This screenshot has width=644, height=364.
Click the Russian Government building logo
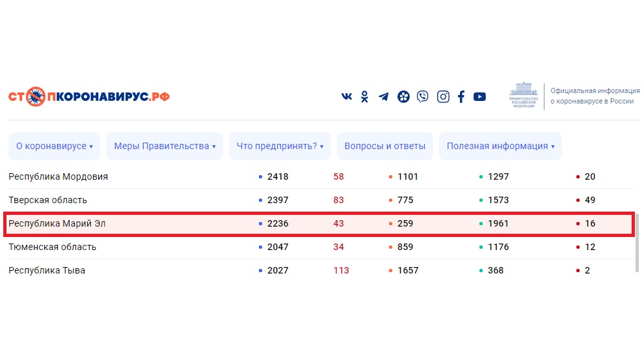click(524, 96)
